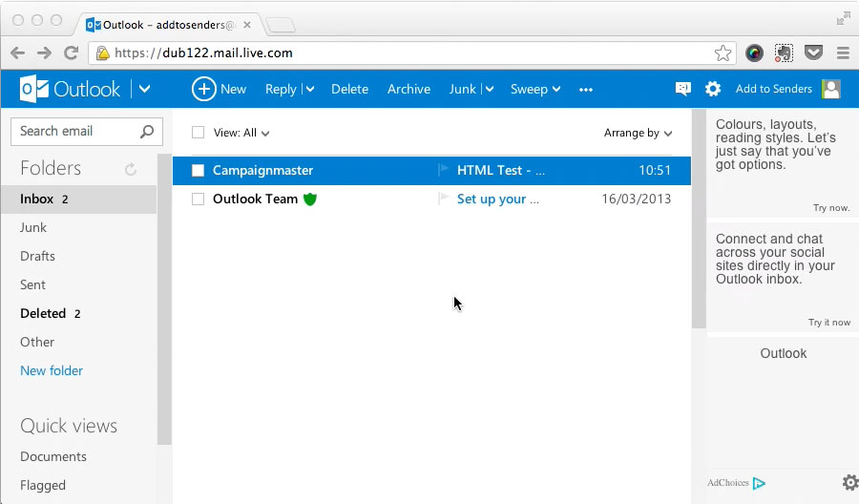Tick the Outlook Team message checkbox
859x504 pixels.
(x=198, y=199)
